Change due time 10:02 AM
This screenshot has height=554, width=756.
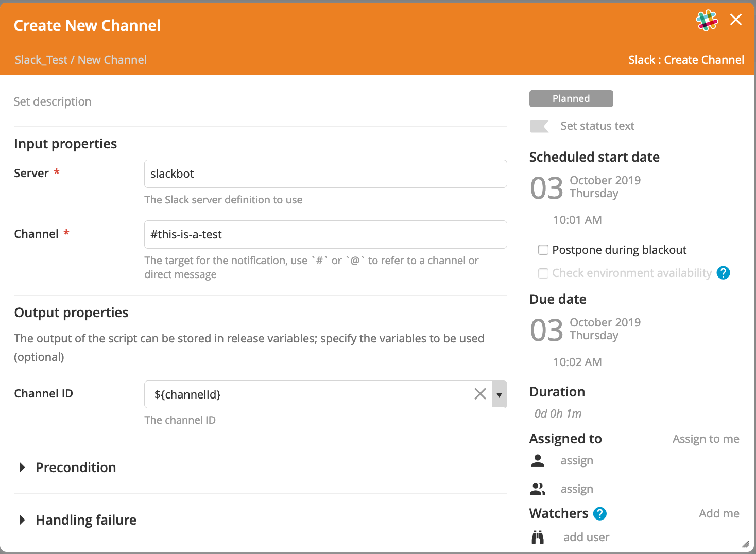pos(577,362)
